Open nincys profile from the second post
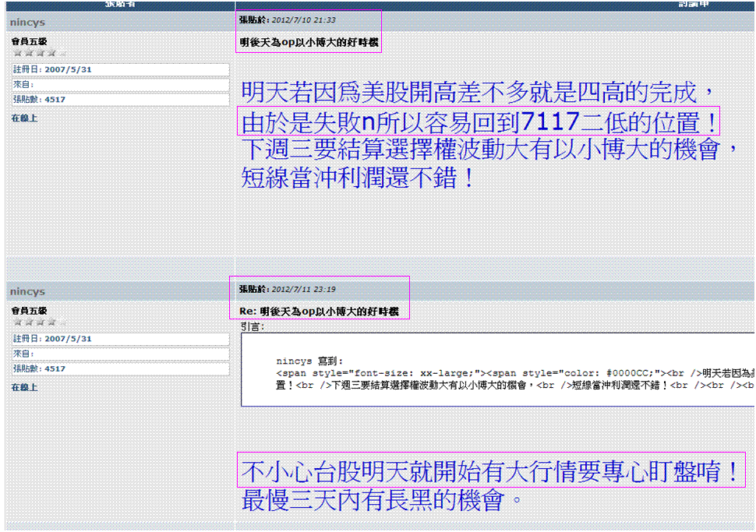Image resolution: width=756 pixels, height=532 pixels. point(27,291)
